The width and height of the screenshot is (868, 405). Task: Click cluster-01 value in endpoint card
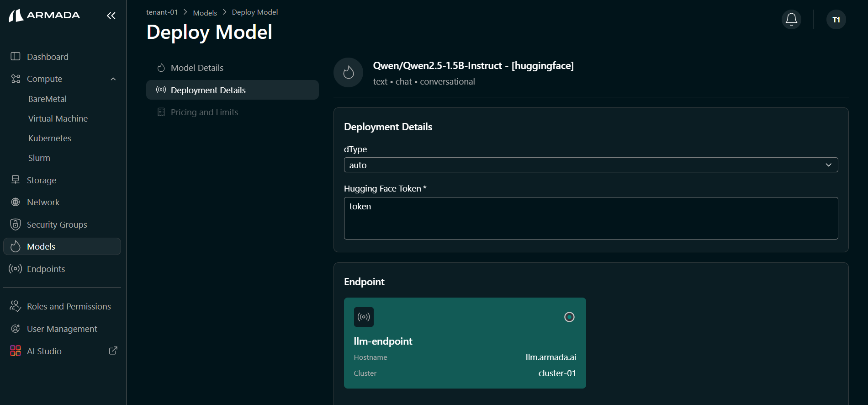(x=557, y=373)
